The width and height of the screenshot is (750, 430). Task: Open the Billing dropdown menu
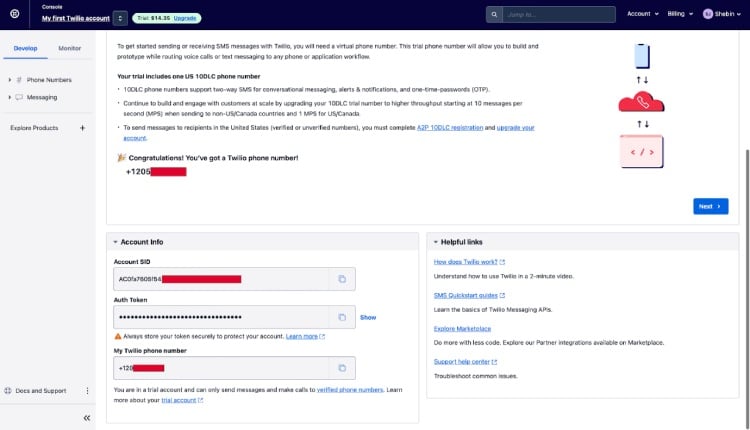[x=680, y=14]
